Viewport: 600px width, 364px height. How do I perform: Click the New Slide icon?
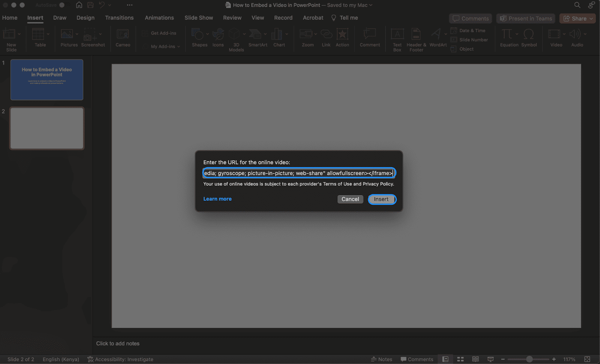coord(9,34)
